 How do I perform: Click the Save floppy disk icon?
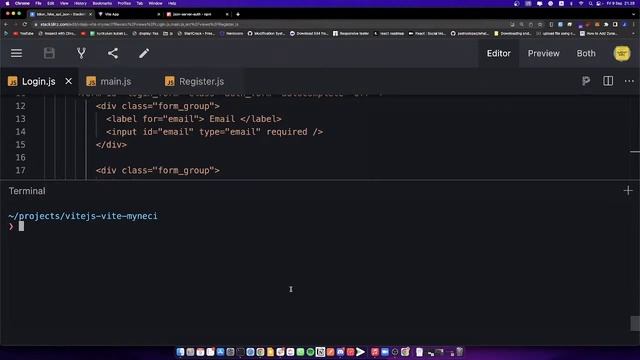pyautogui.click(x=49, y=53)
